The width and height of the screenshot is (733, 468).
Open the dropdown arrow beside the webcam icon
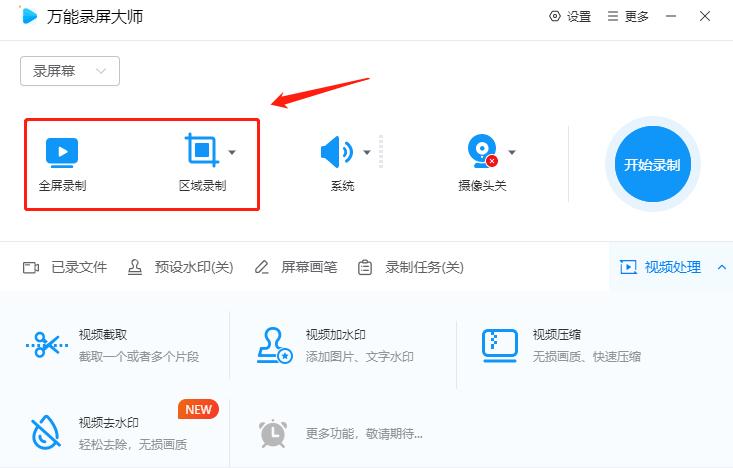(512, 152)
